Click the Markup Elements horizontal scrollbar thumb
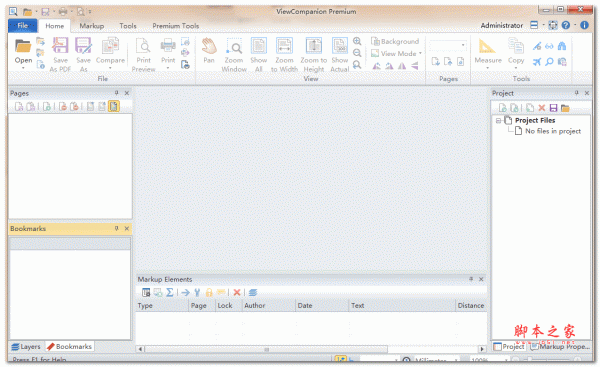This screenshot has width=600, height=367. point(266,349)
